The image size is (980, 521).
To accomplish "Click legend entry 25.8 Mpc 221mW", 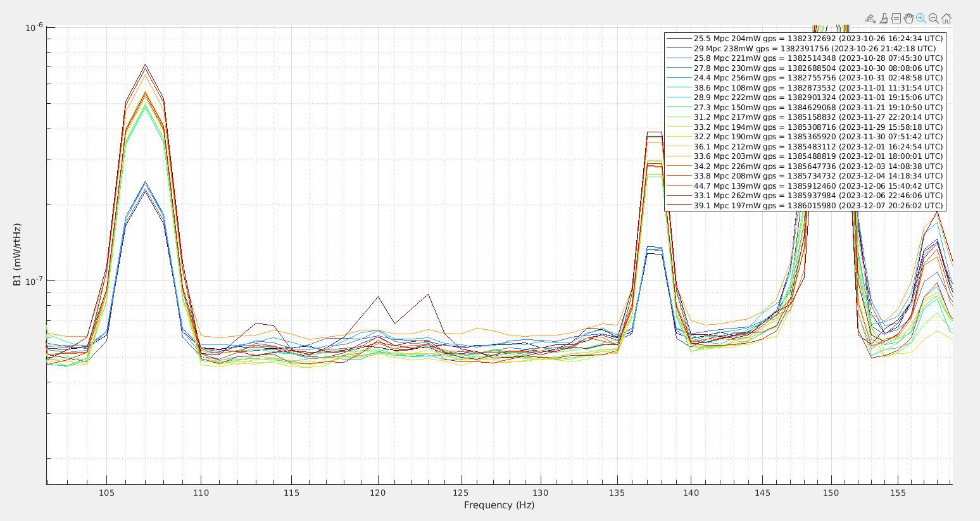I will [805, 58].
